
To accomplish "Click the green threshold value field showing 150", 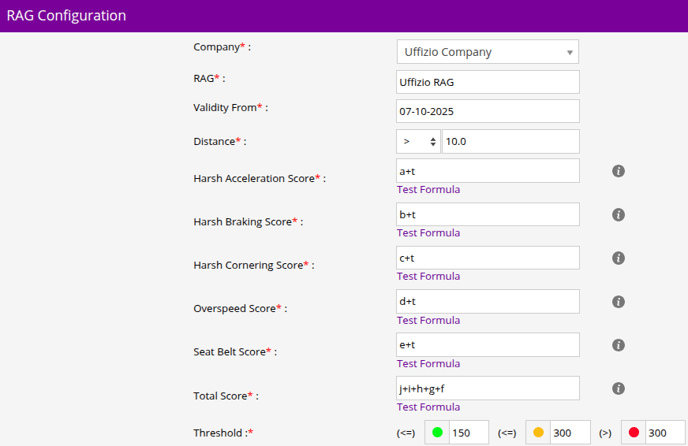I will point(468,432).
